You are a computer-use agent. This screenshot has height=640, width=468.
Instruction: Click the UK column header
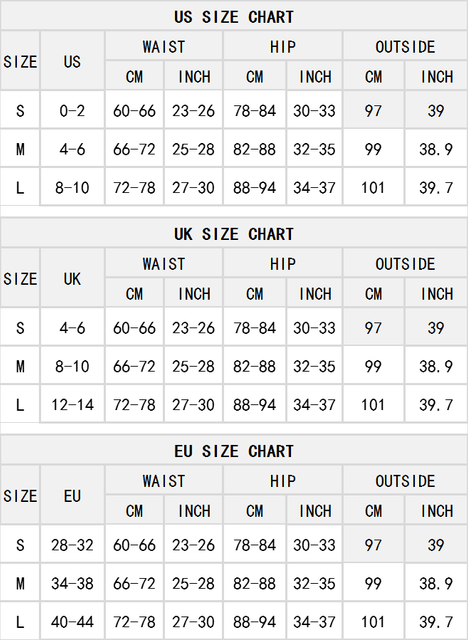72,279
